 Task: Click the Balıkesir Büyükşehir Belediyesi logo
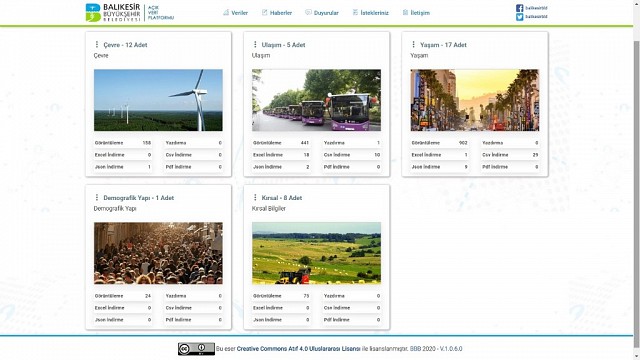tap(129, 13)
